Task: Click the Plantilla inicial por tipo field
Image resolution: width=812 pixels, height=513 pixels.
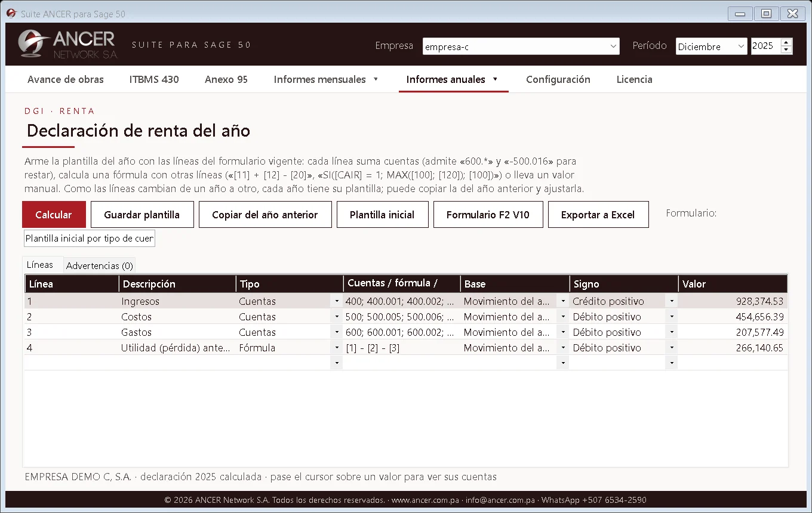Action: coord(90,238)
